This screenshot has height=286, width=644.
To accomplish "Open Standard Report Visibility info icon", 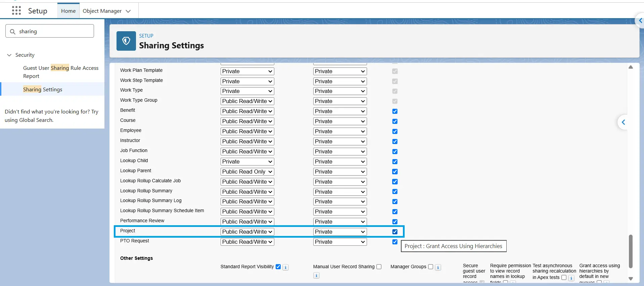I will [x=285, y=267].
